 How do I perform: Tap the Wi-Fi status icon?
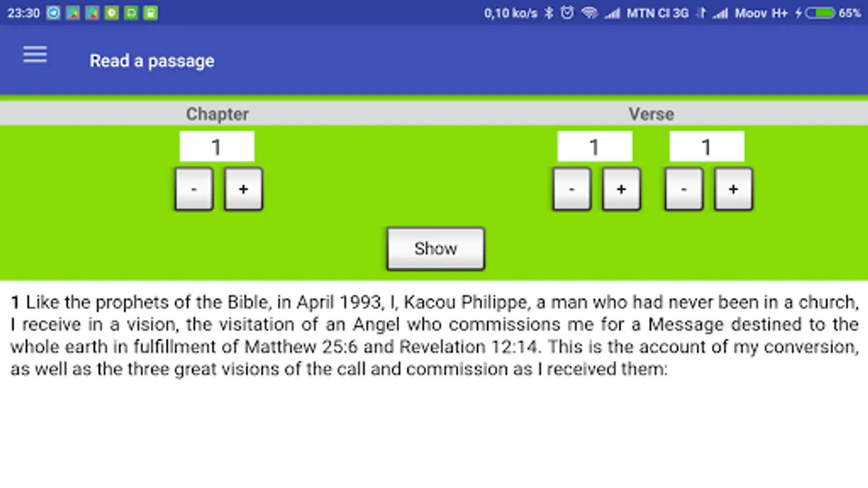(x=589, y=12)
